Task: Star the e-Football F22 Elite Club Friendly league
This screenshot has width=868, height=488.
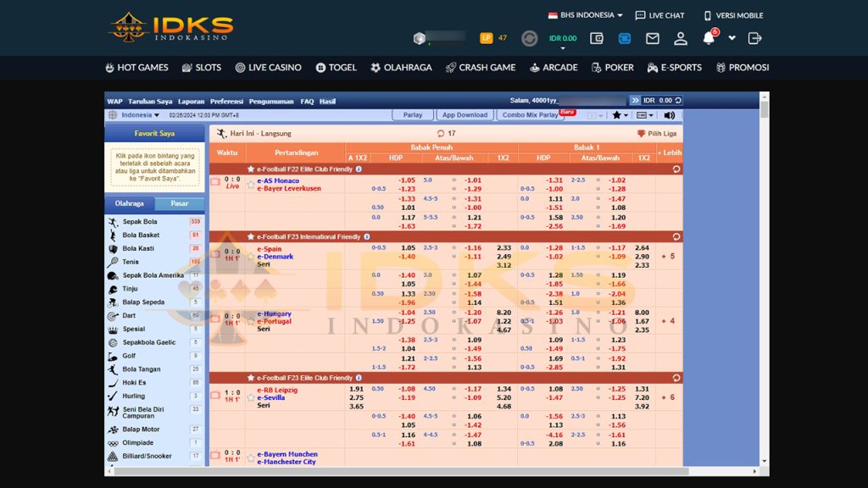Action: click(x=251, y=169)
